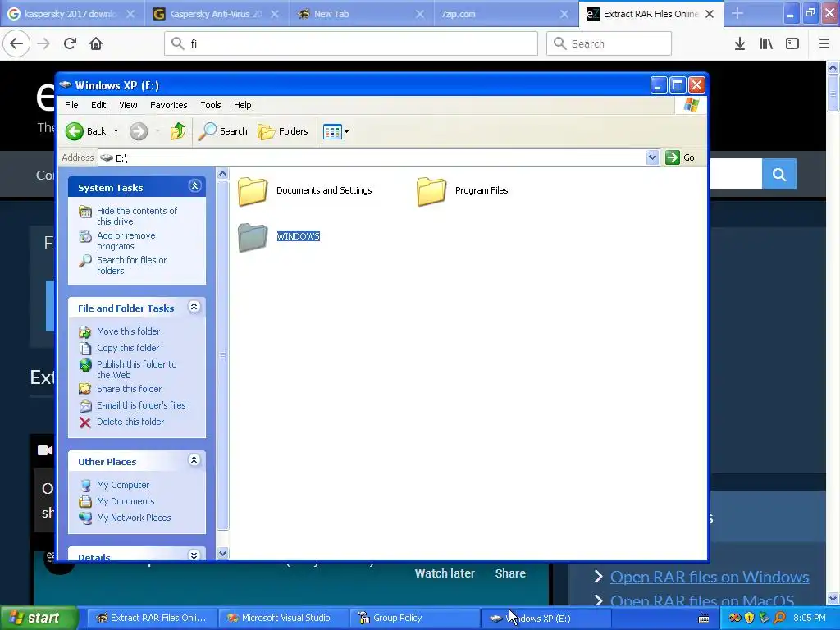Click the Firefox home button
Screen dimensions: 840x630
[x=96, y=43]
